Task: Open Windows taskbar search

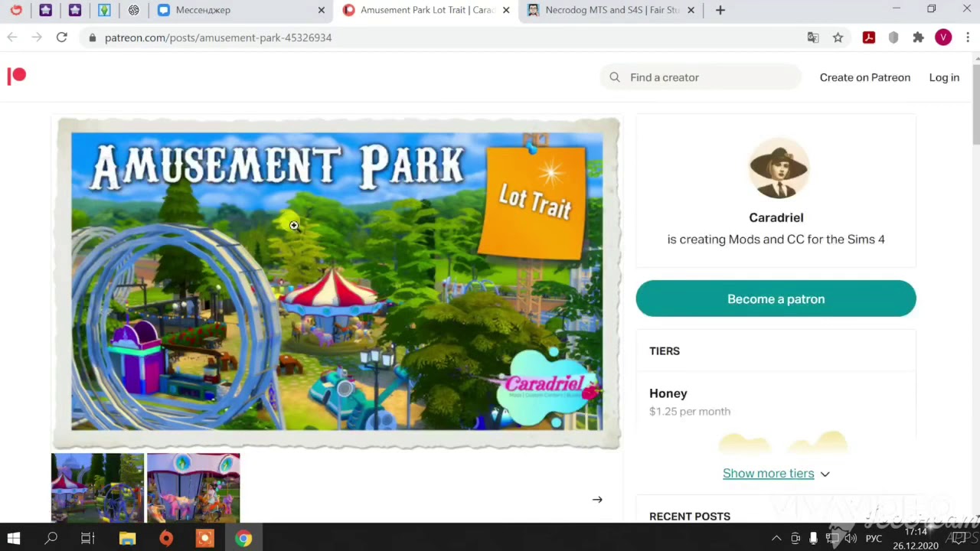Action: [x=51, y=539]
